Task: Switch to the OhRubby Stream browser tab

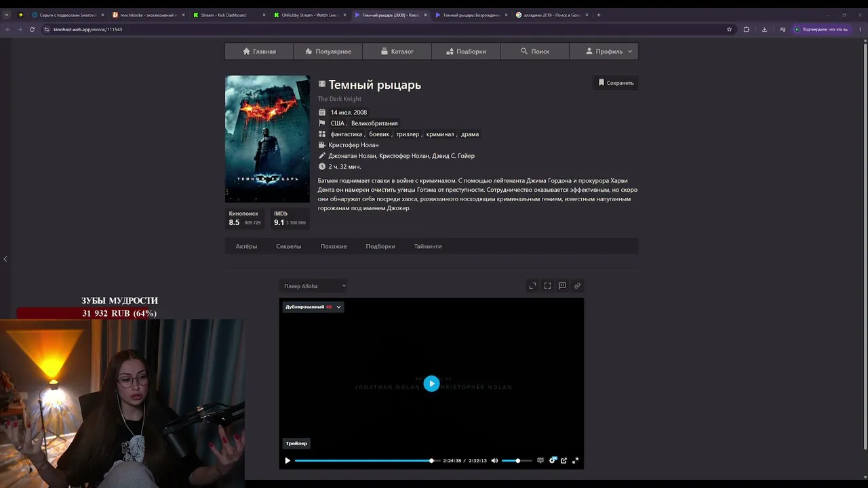Action: [x=310, y=15]
